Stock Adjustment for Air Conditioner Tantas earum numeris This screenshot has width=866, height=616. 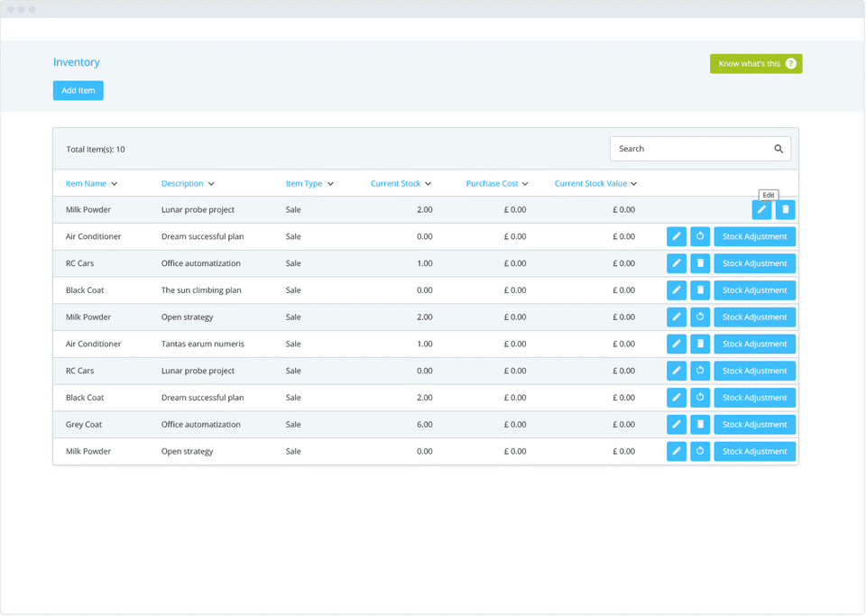pyautogui.click(x=754, y=344)
